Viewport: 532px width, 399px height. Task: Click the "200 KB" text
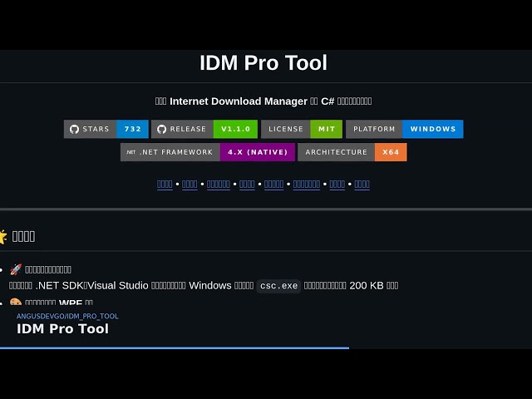tap(367, 286)
